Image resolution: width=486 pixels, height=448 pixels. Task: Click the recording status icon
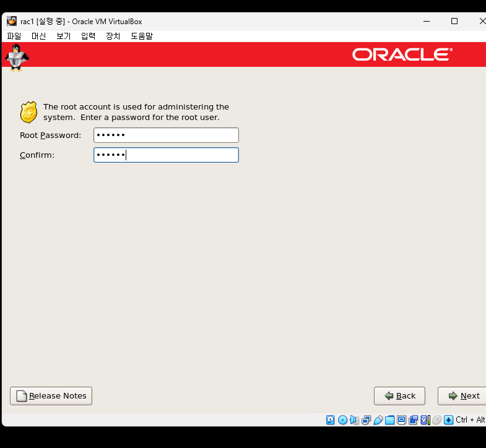point(413,420)
